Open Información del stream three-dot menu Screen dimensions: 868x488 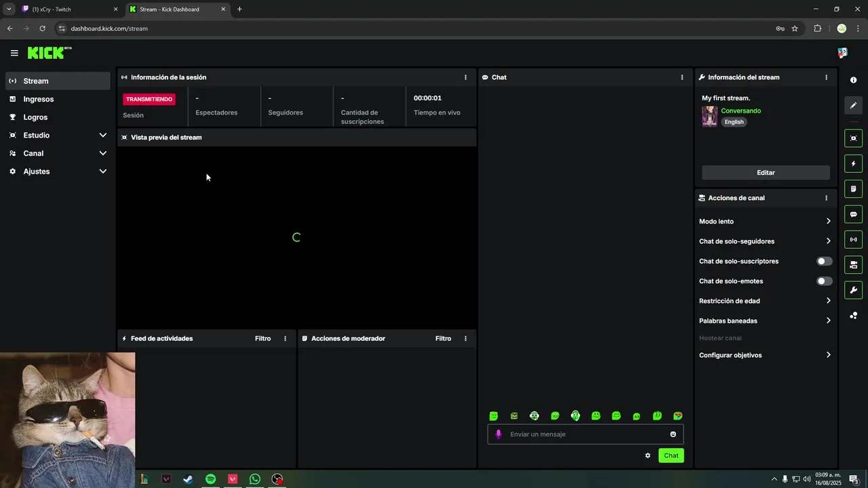tap(826, 77)
